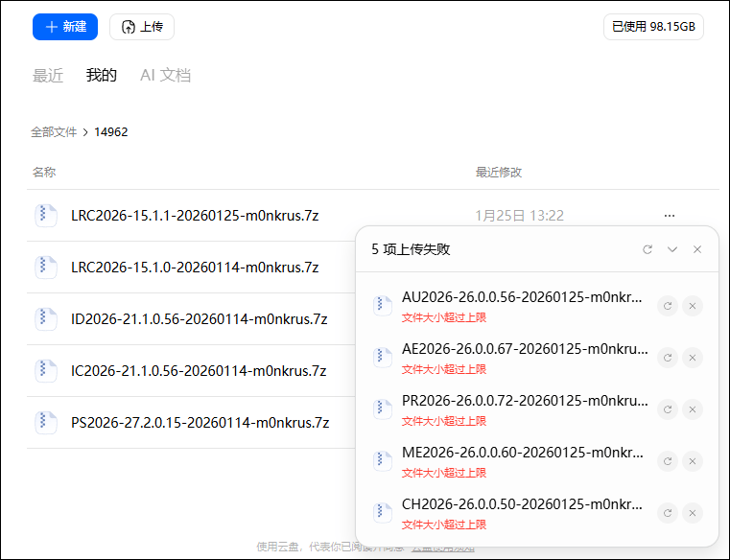
Task: Open used storage 98.15GB indicator
Action: (x=653, y=27)
